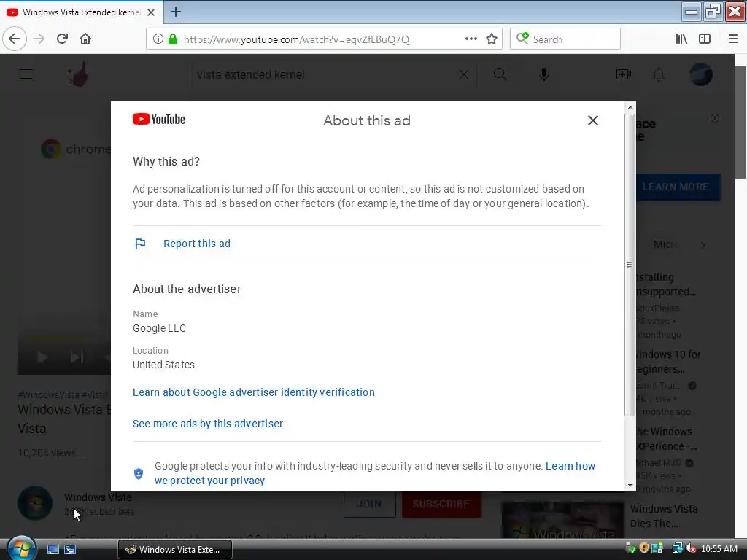Screen dimensions: 747x560
Task: Click the Windows Vista channel name
Action: 98,497
